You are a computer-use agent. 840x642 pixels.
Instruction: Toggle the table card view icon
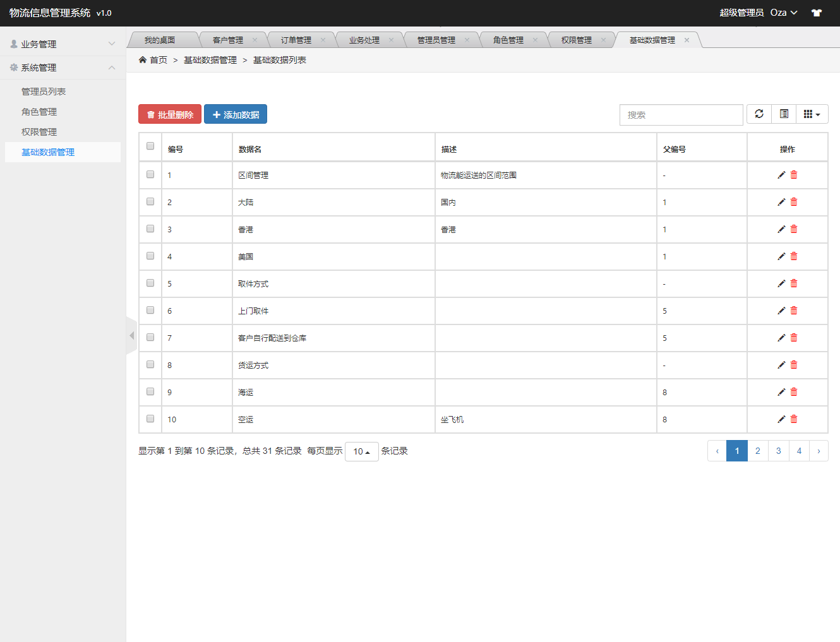[x=784, y=114]
